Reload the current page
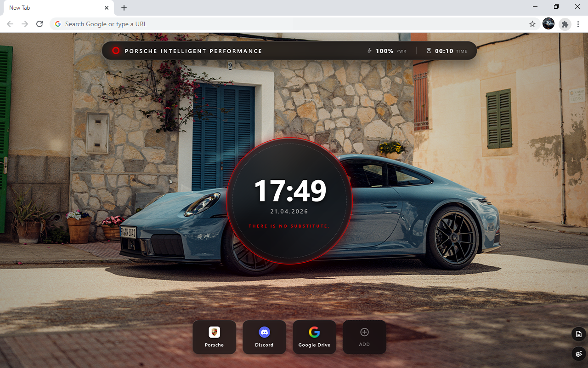Screen dimensions: 588x368 click(x=40, y=24)
